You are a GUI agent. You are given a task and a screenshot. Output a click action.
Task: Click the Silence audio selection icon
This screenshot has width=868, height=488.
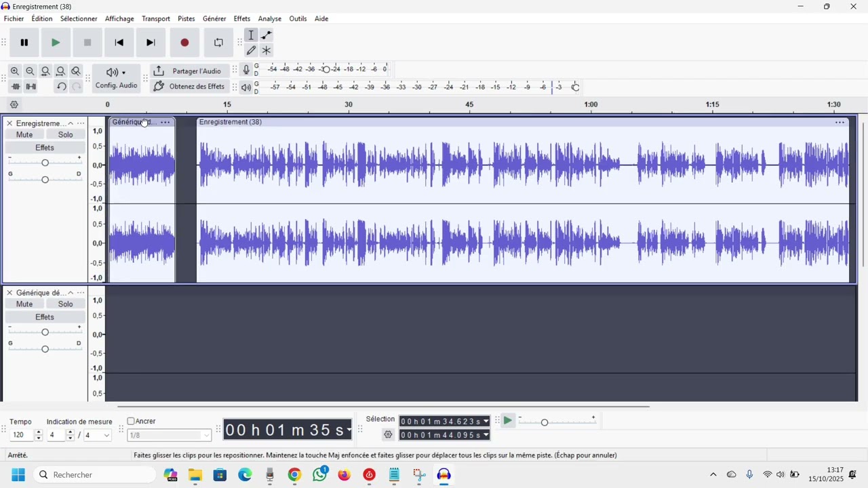click(31, 87)
